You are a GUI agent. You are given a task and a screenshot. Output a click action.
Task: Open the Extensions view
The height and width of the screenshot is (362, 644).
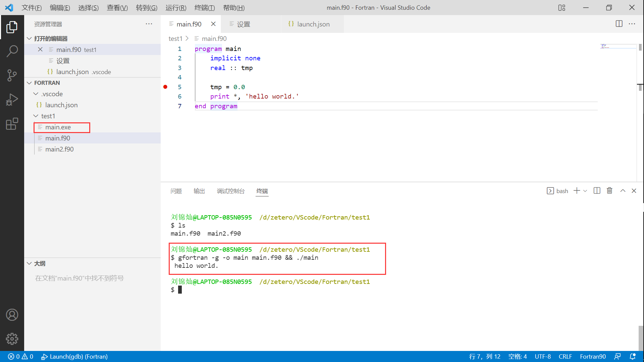pos(12,124)
